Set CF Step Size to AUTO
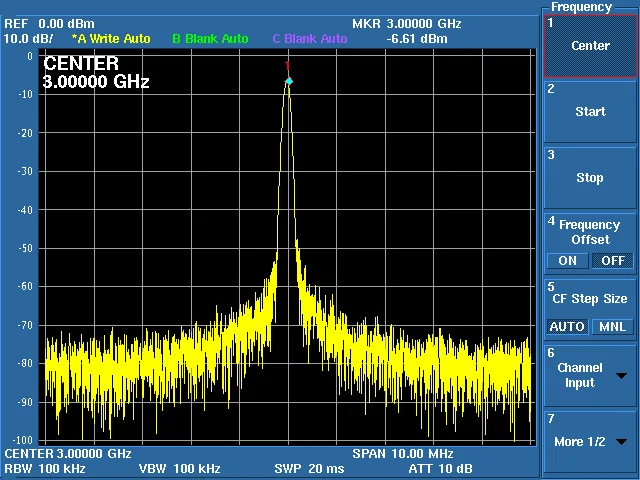 coord(567,327)
